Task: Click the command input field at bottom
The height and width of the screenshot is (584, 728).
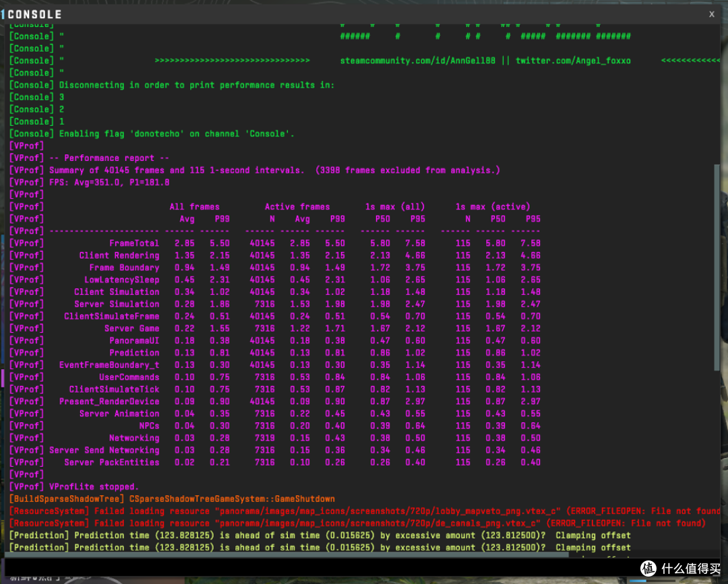Action: click(320, 568)
